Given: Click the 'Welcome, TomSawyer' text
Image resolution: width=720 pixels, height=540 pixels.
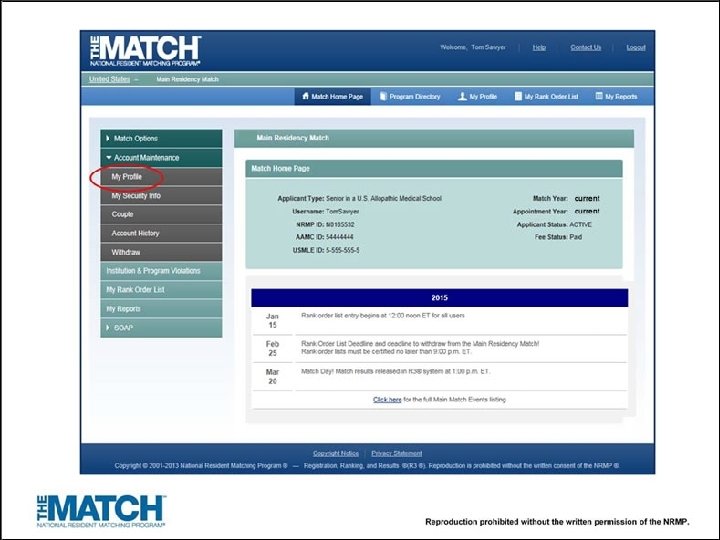Looking at the screenshot, I should (473, 47).
